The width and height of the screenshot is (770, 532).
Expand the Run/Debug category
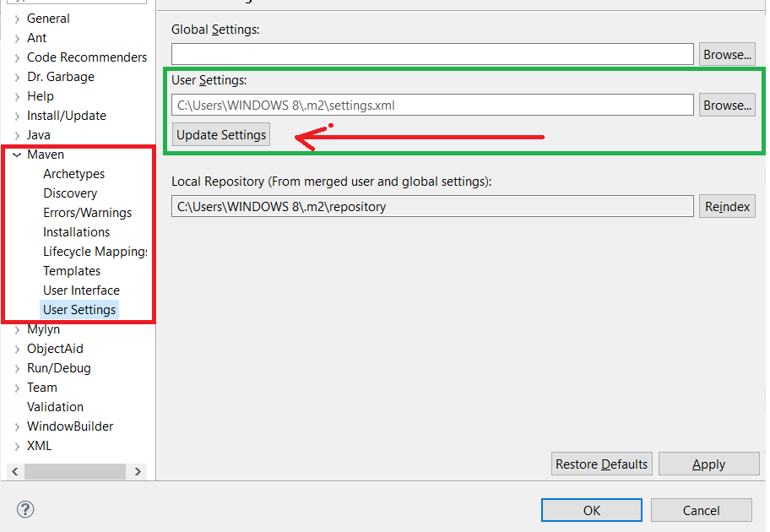pos(19,367)
